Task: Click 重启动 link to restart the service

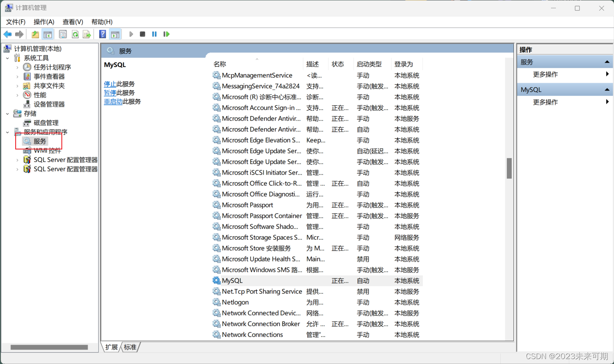Action: click(113, 101)
